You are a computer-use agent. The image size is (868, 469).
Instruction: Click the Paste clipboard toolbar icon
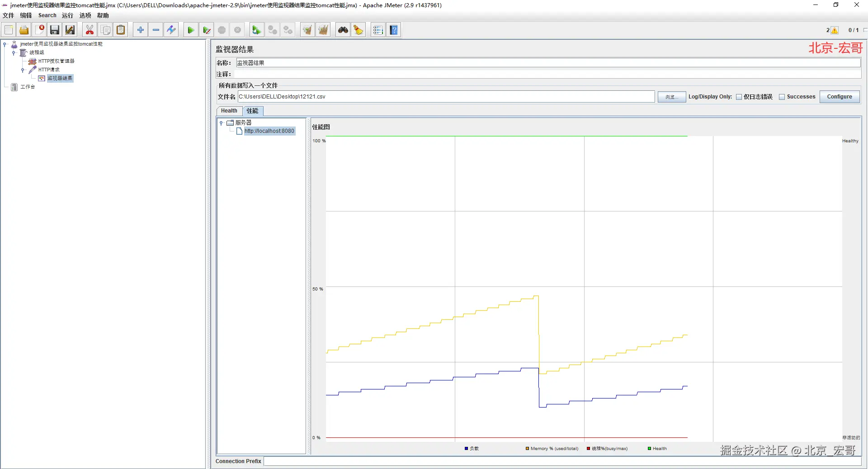pyautogui.click(x=121, y=30)
